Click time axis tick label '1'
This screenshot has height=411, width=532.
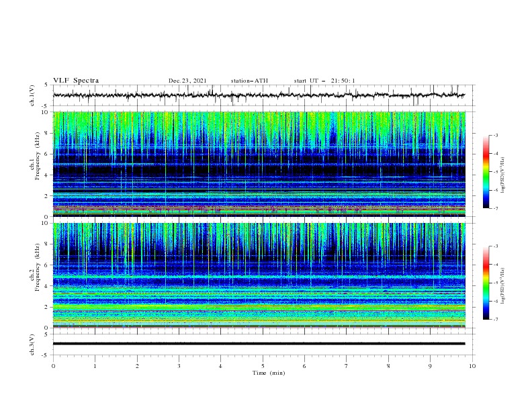95,366
